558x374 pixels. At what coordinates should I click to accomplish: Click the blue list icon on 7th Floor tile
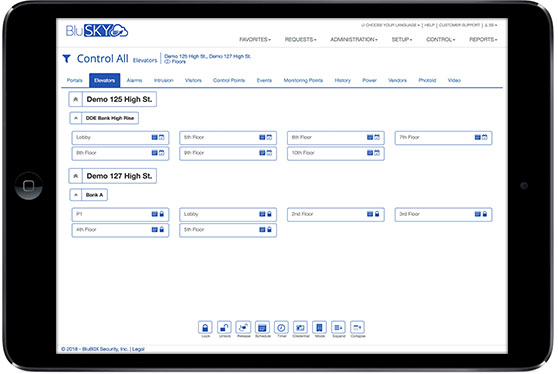point(478,137)
